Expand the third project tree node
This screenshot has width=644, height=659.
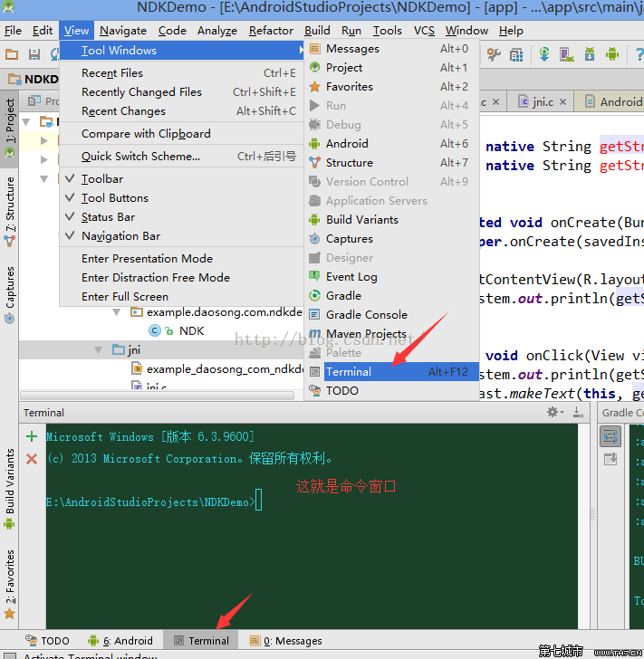click(44, 159)
